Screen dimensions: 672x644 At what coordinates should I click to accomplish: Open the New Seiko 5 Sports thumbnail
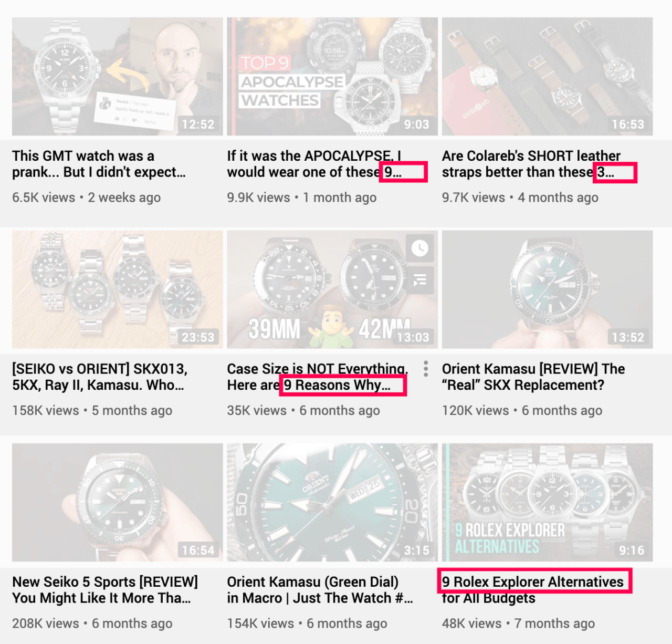tap(118, 503)
